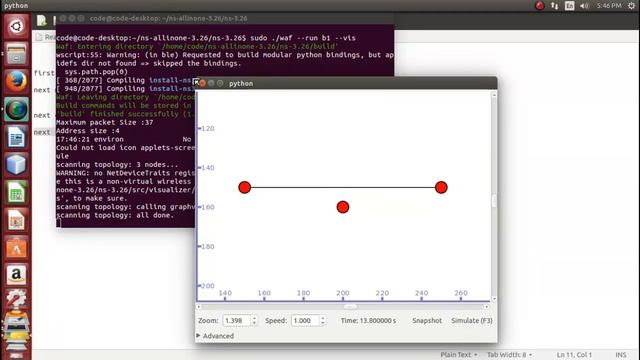Click the right arrow of the horizontal scrollbar

point(487,307)
